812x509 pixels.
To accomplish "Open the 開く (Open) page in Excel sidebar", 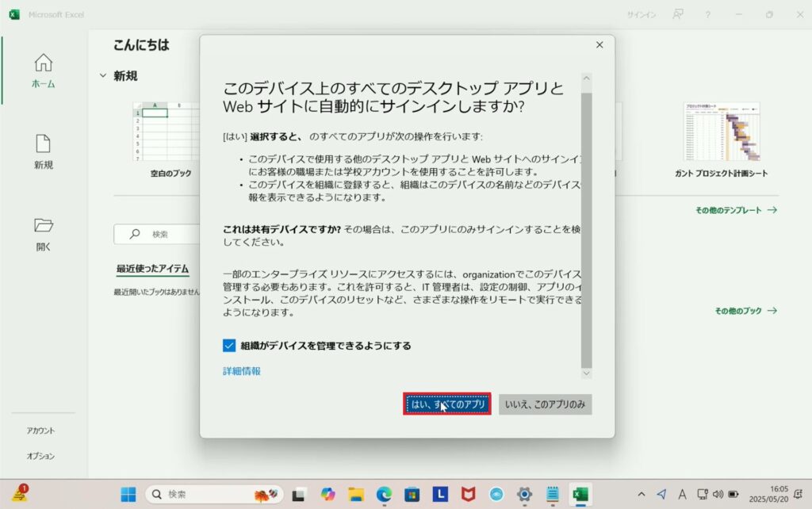I will [x=44, y=234].
